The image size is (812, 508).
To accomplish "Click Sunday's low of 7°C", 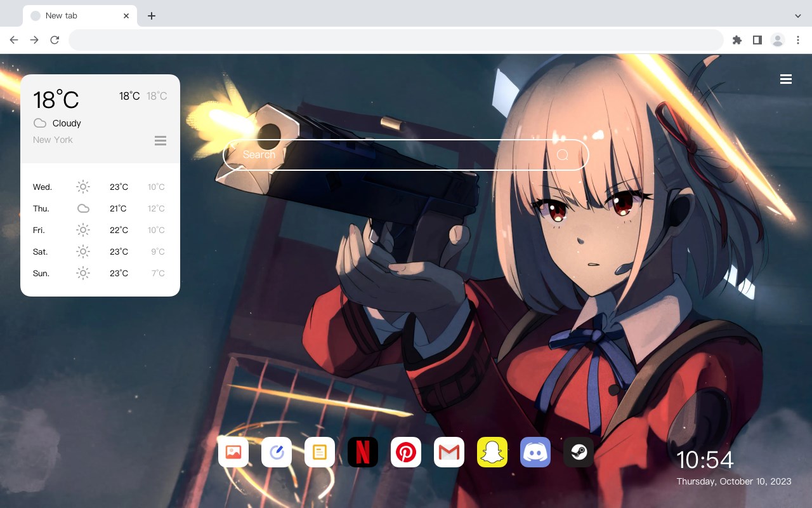I will point(158,273).
